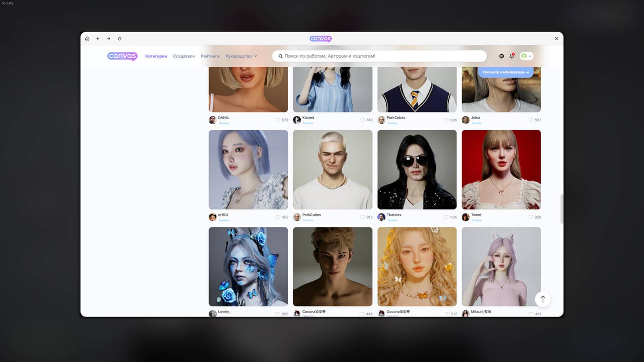Open PorkCubes author profile under blonde man
Viewport: 644px width, 362px height.
pyautogui.click(x=311, y=215)
